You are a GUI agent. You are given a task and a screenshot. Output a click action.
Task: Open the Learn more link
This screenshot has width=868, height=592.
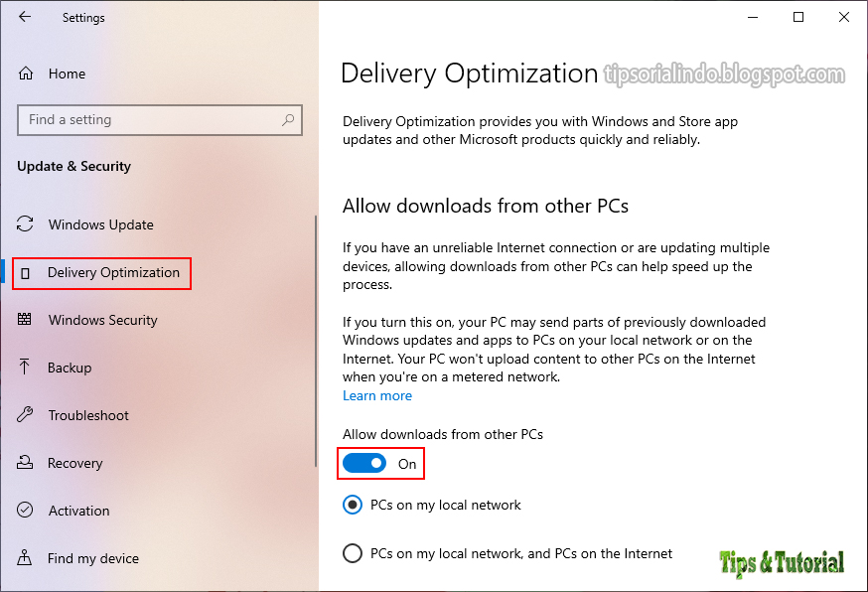(x=376, y=394)
